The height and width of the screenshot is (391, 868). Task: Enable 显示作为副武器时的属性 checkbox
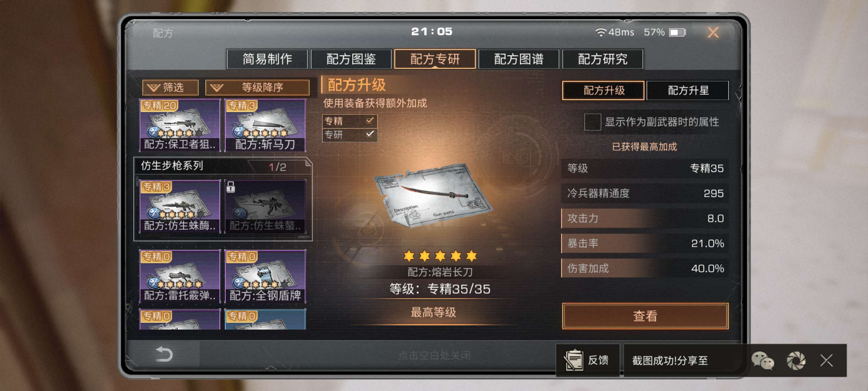[592, 122]
